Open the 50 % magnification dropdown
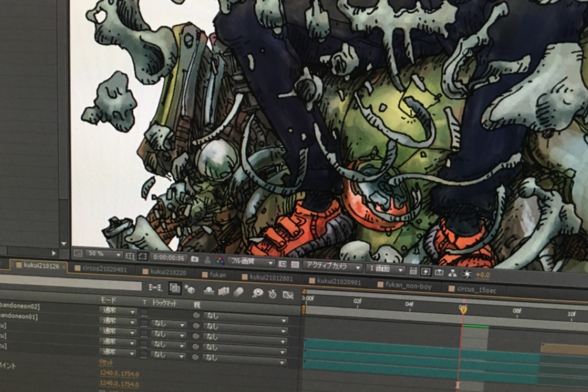Viewport: 588px width, 392px height. [104, 254]
